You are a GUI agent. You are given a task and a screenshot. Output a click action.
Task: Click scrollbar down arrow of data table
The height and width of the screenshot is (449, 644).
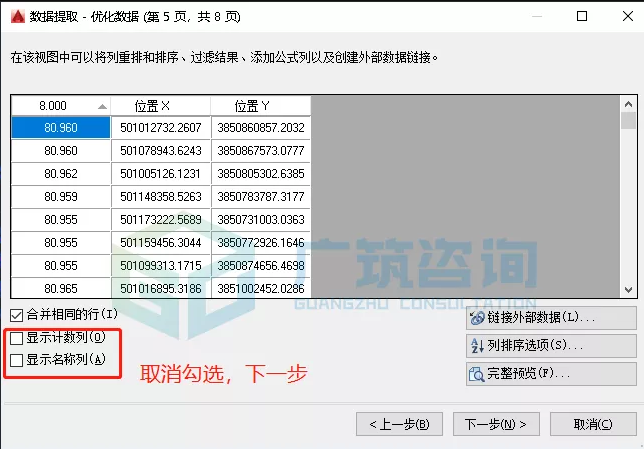(x=628, y=290)
